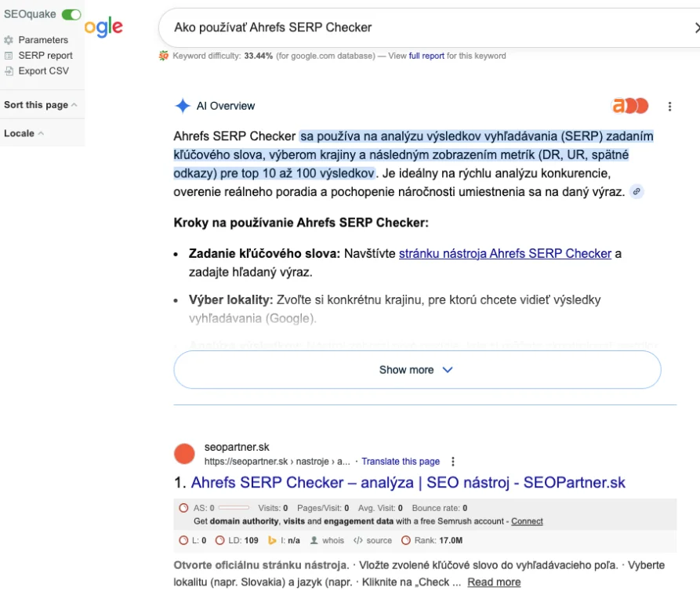The height and width of the screenshot is (602, 700).
Task: Toggle the SEOquake switch off
Action: point(71,14)
